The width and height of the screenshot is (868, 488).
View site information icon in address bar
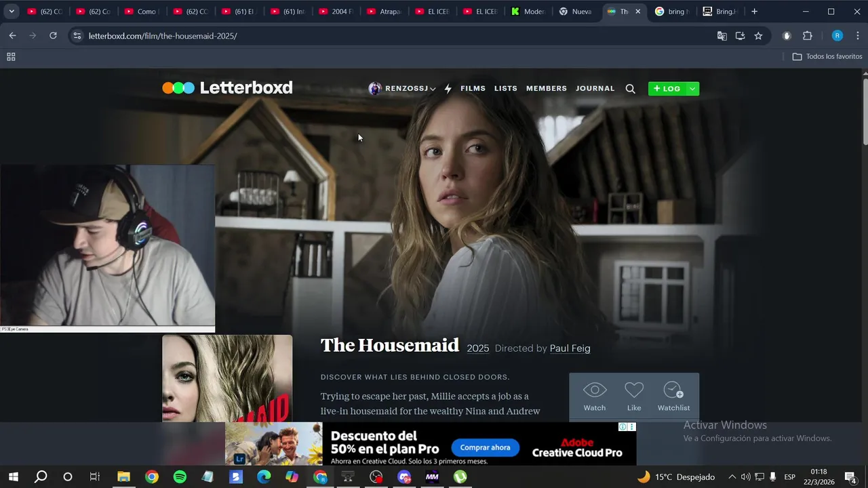click(x=77, y=36)
